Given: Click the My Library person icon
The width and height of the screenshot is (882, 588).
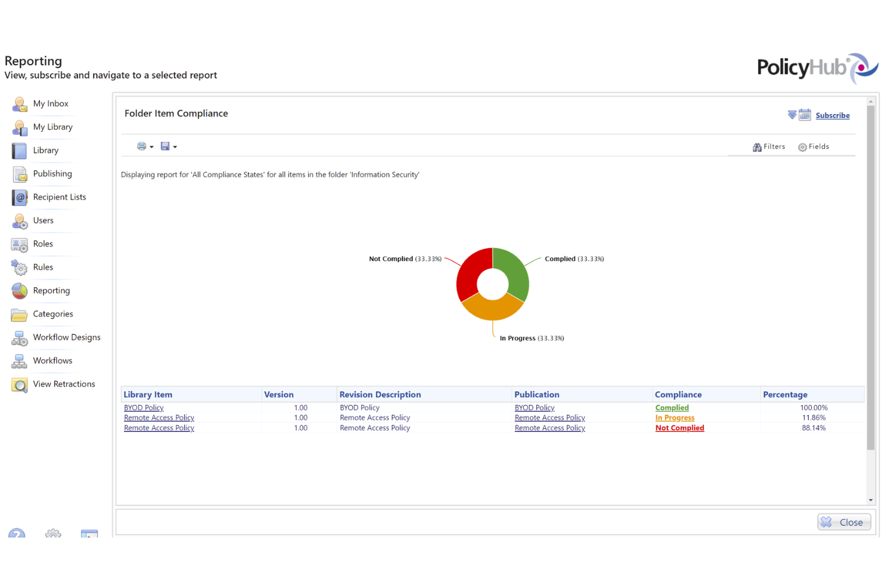Looking at the screenshot, I should (x=20, y=127).
